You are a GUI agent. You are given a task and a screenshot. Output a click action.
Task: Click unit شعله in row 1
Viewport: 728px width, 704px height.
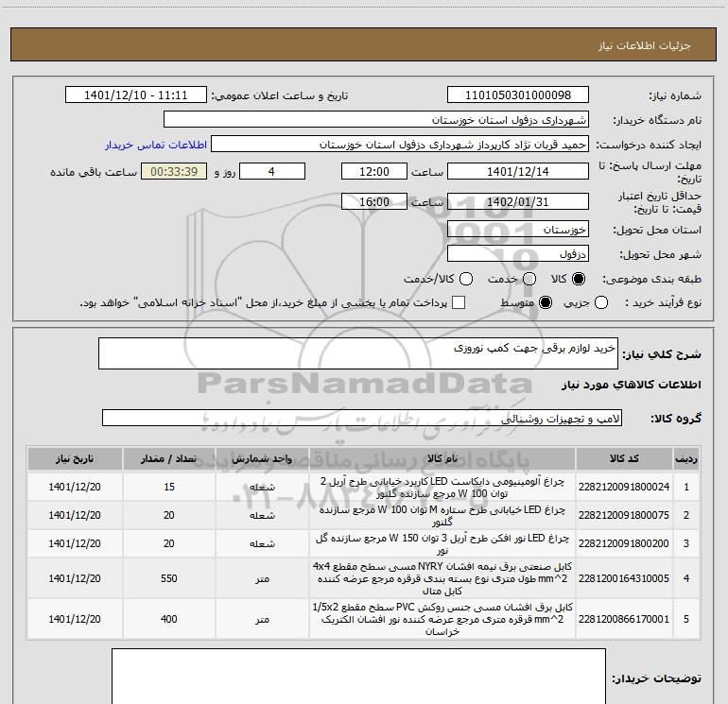262,487
